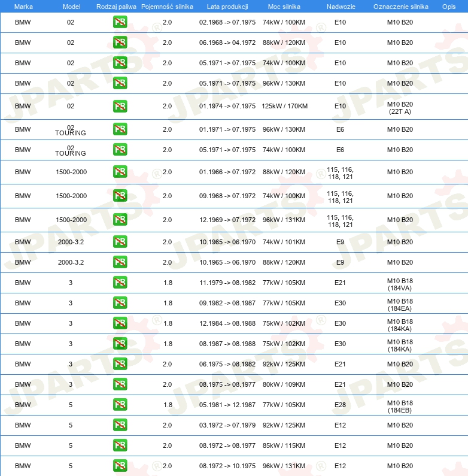
Task: Click the Rodzaj paliwa column header
Action: [116, 7]
